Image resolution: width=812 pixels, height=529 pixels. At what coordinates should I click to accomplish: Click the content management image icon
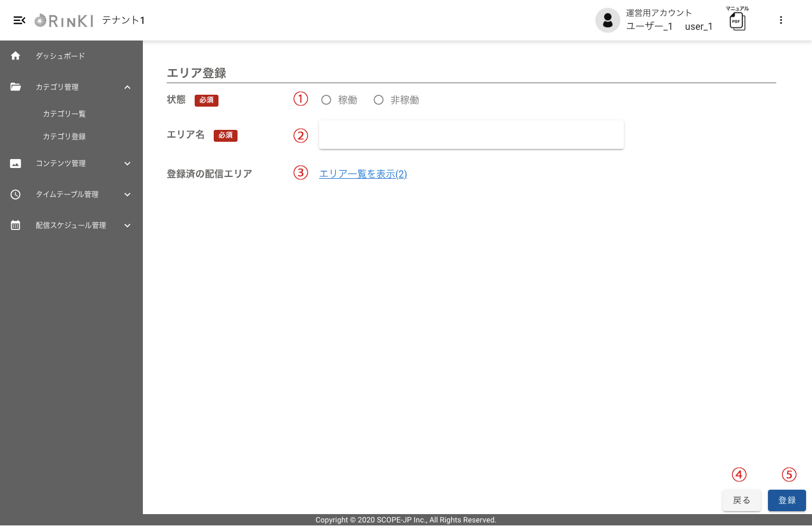[16, 163]
